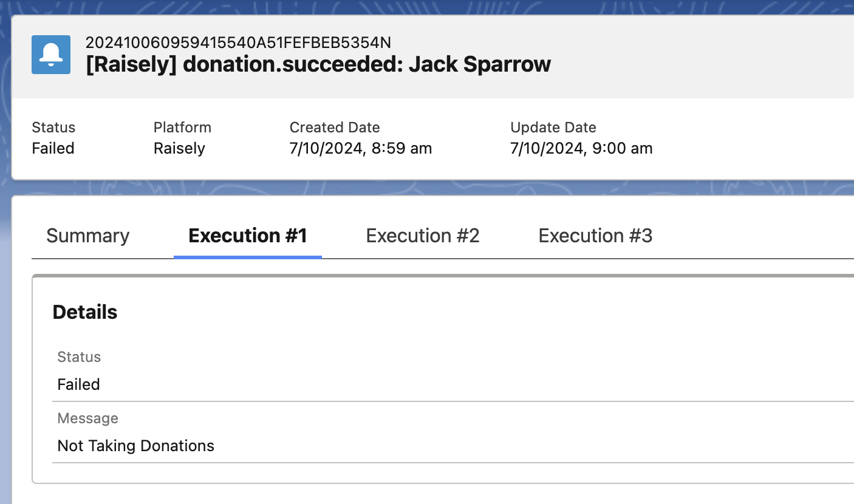Click the Raisely donation.succeeded Jack Sparrow title

tap(318, 64)
